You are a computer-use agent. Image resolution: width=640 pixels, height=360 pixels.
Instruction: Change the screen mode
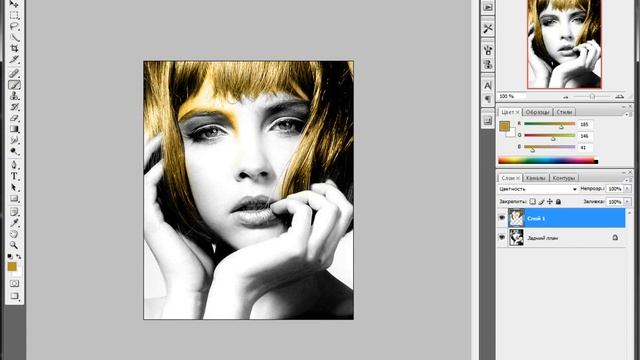[x=14, y=296]
